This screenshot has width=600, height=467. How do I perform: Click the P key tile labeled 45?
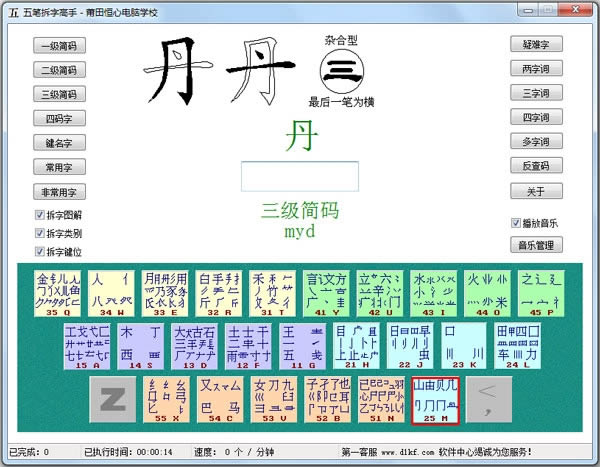coord(541,293)
